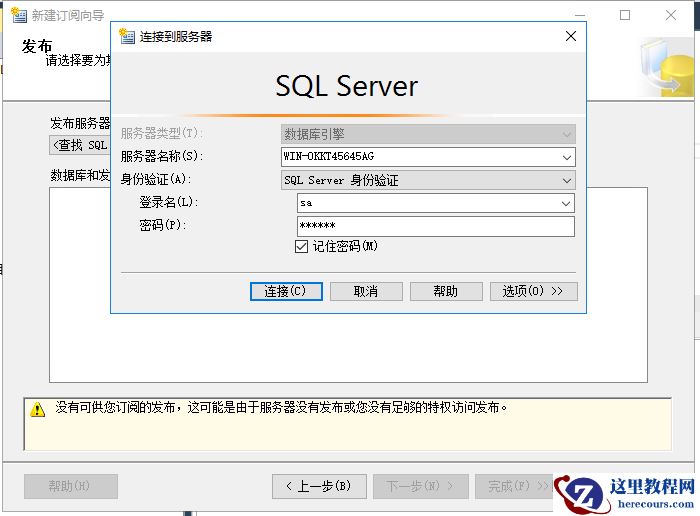Click the New Subscription Wizard title icon
The height and width of the screenshot is (516, 700).
pyautogui.click(x=19, y=15)
